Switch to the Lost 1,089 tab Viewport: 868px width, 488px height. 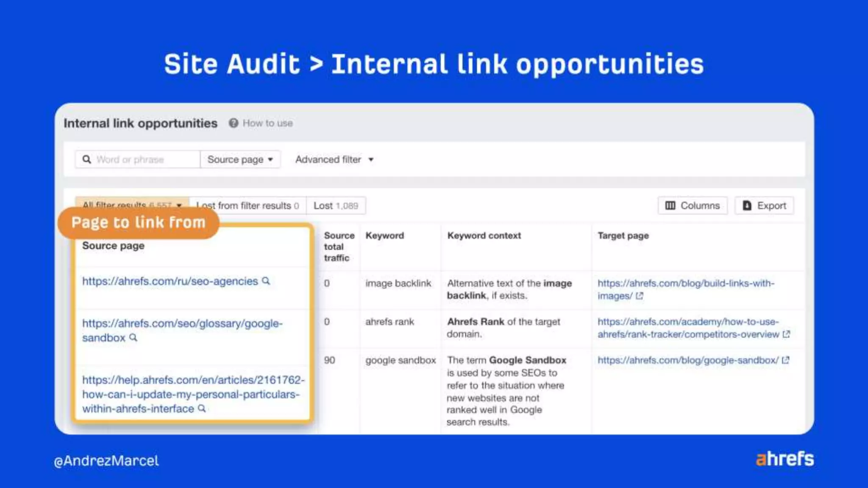pyautogui.click(x=336, y=205)
